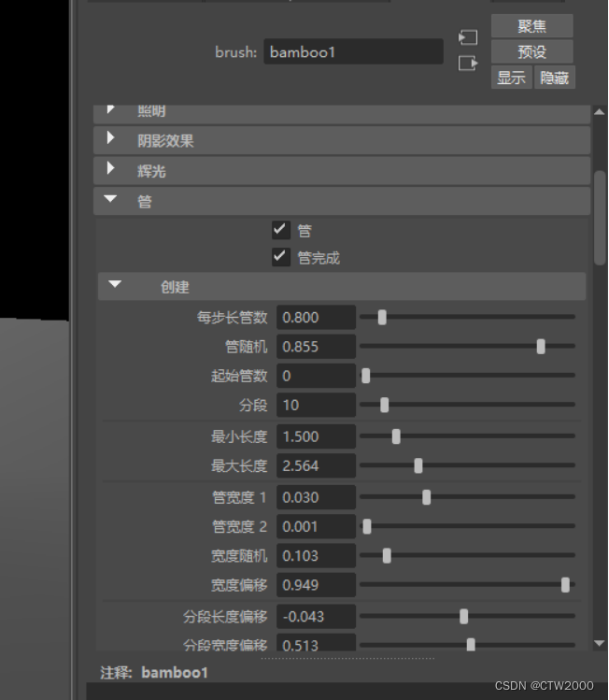609x700 pixels.
Task: Expand the 阴影效果 section
Action: click(x=342, y=140)
